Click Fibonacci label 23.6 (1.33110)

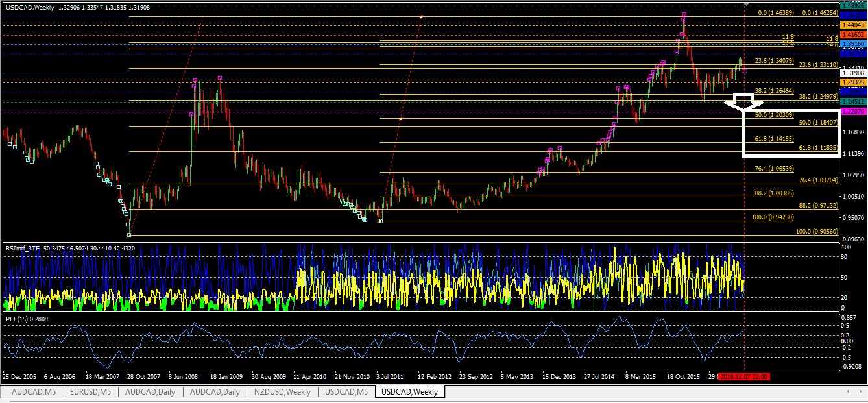pos(818,65)
